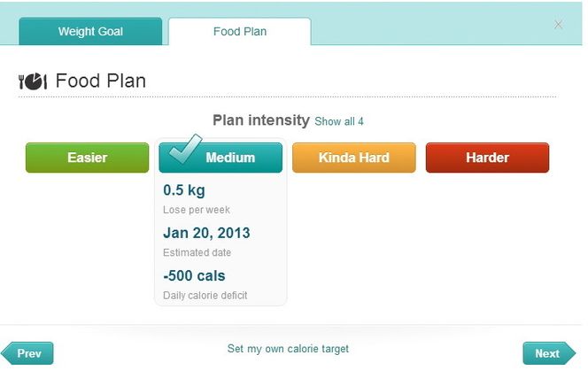Screen dimensions: 588x378
Task: Select the Medium plan intensity
Action: 230,158
